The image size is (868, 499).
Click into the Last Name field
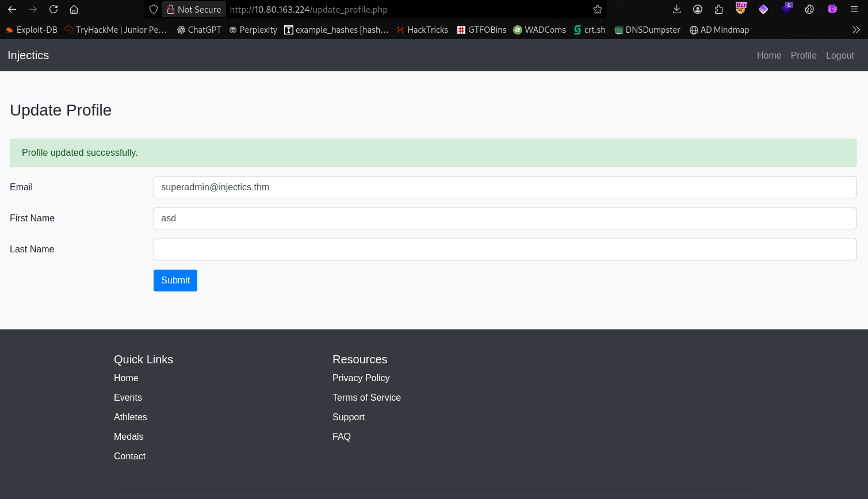tap(504, 249)
